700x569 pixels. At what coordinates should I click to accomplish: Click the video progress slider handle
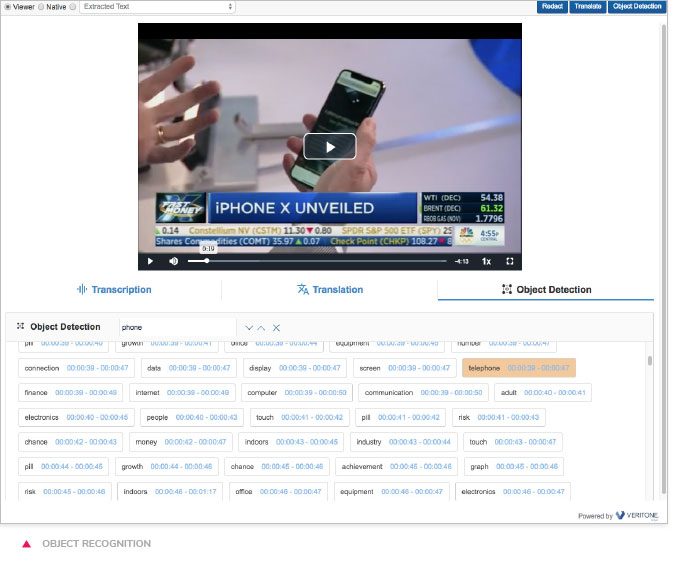tap(207, 261)
